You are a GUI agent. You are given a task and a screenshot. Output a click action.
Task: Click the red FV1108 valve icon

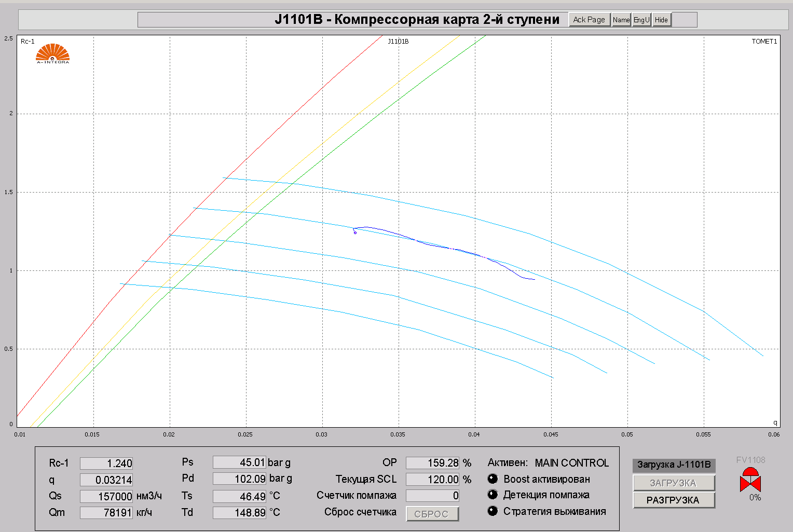click(750, 480)
